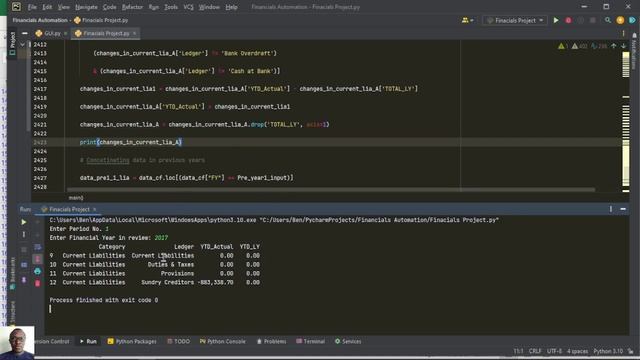Change CRLF line separator in status bar
640x360 pixels.
535,351
